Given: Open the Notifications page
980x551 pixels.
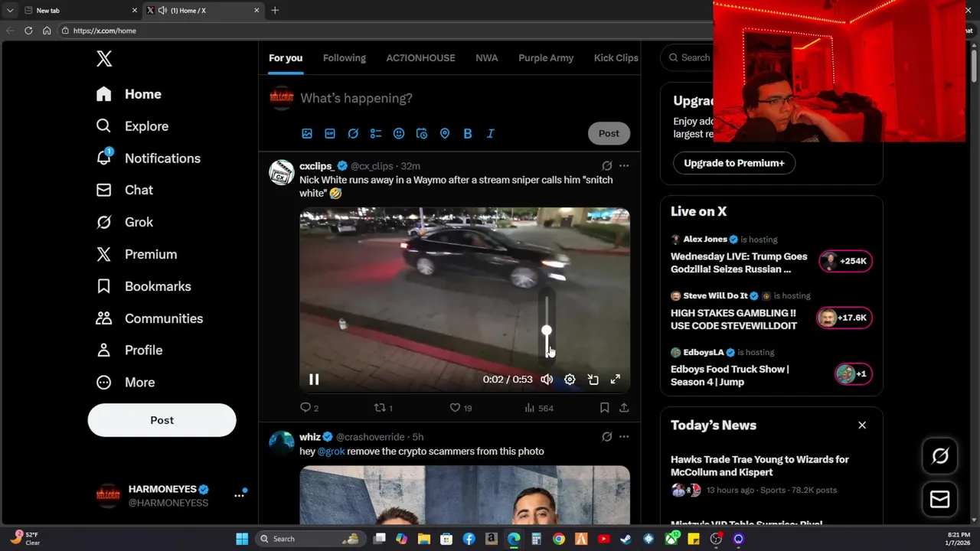Looking at the screenshot, I should click(x=149, y=158).
